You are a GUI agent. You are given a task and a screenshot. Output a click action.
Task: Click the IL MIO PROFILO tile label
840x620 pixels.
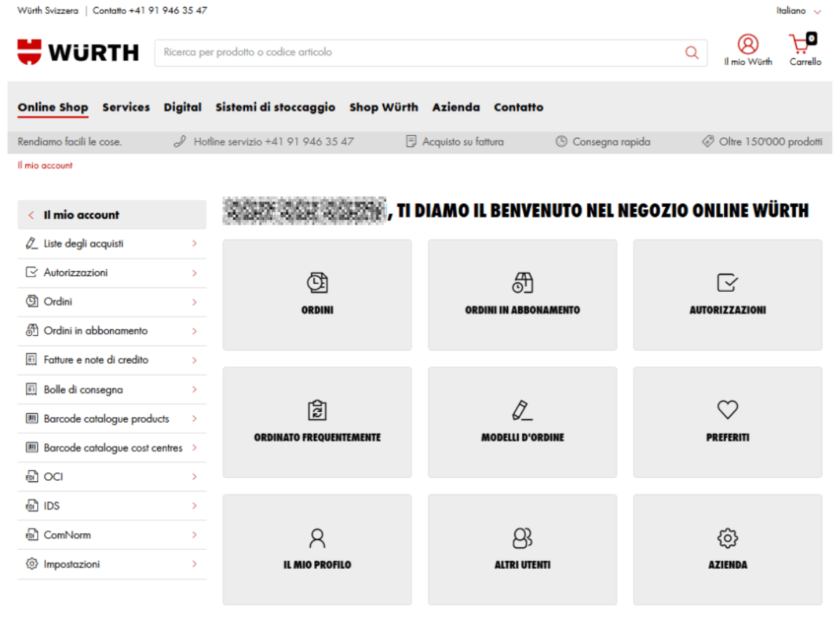pos(317,565)
